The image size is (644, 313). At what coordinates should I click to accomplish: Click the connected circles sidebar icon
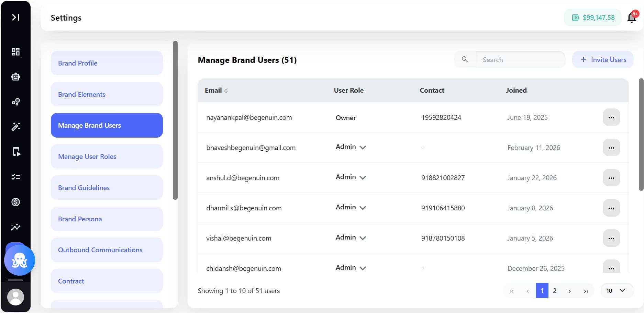coord(15,102)
